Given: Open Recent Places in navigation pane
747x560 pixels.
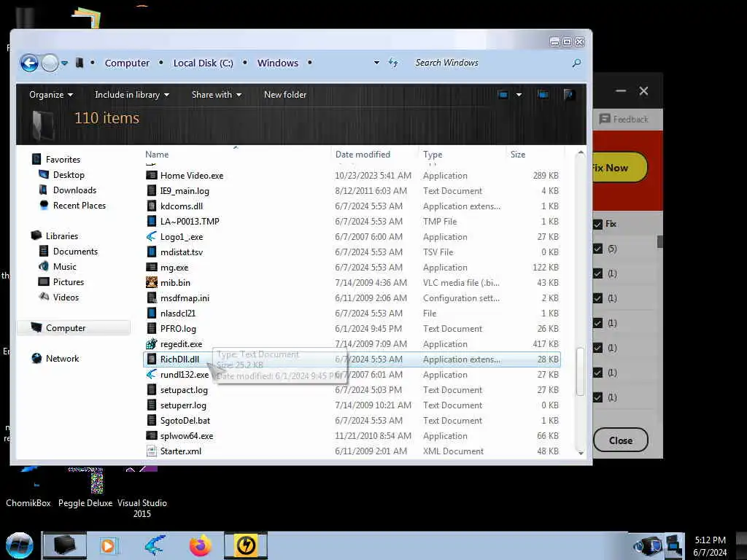Looking at the screenshot, I should click(x=80, y=205).
